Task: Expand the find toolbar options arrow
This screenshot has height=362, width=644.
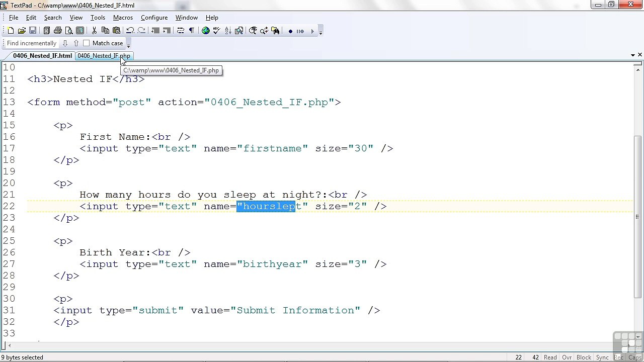Action: [x=128, y=45]
